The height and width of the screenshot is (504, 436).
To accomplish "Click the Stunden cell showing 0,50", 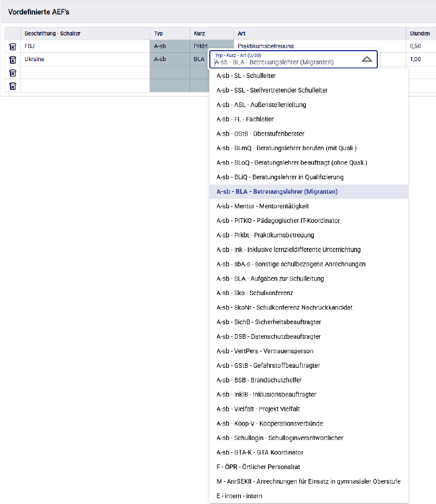I will tap(420, 47).
